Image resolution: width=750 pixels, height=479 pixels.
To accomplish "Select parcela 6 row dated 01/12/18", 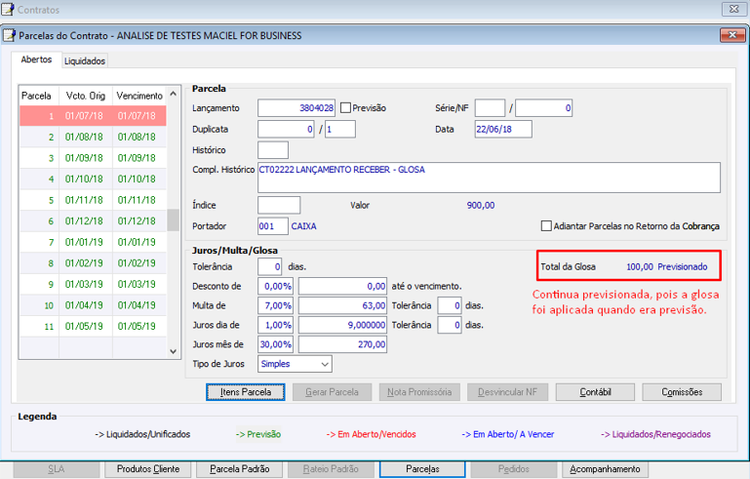I will pyautogui.click(x=93, y=221).
